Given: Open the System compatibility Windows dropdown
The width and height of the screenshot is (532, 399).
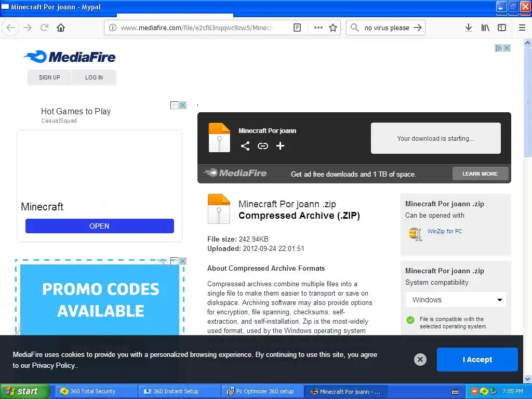Looking at the screenshot, I should pyautogui.click(x=456, y=300).
